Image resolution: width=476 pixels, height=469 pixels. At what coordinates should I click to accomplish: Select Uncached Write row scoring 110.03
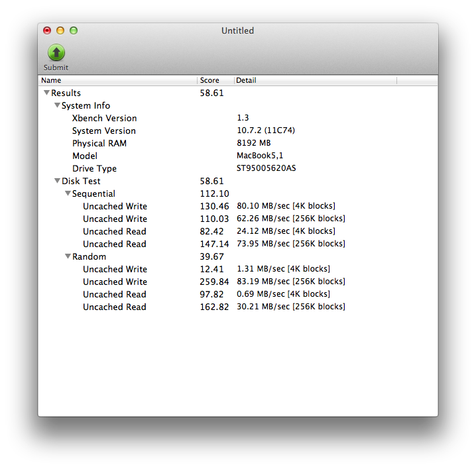coord(238,219)
